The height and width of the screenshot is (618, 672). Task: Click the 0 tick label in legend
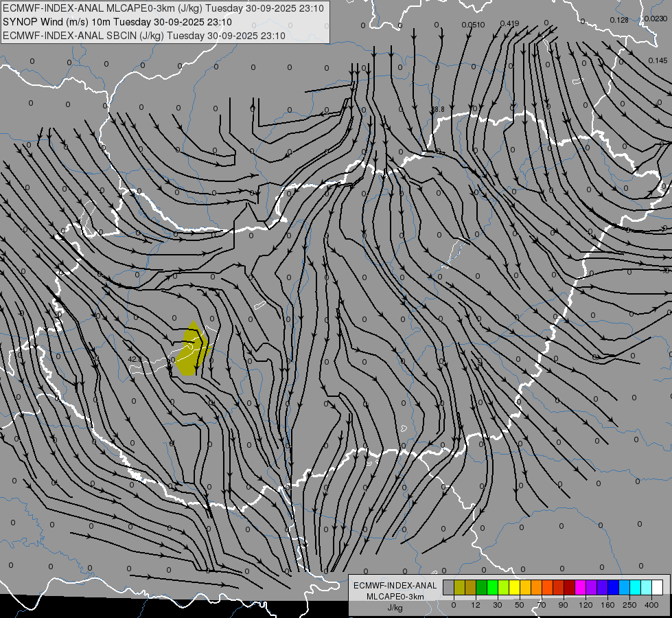[x=454, y=605]
